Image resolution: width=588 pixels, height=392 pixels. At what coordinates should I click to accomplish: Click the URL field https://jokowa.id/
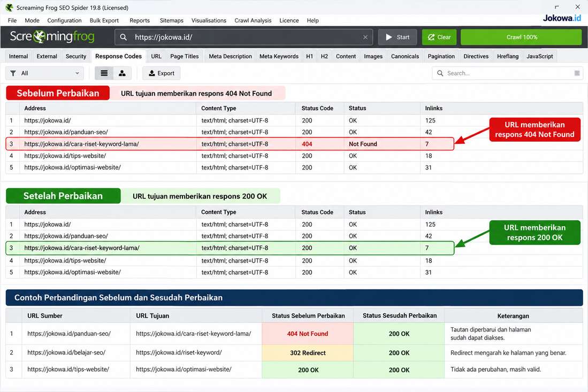(x=244, y=37)
